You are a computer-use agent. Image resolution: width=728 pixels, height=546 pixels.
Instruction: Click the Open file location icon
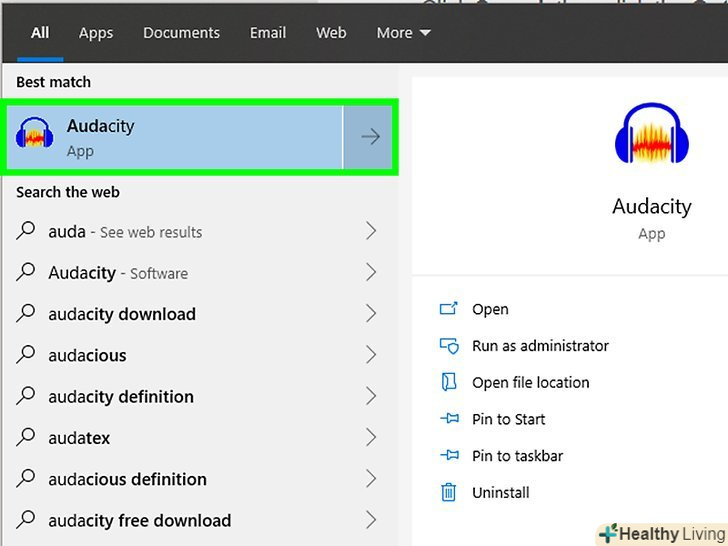point(448,382)
